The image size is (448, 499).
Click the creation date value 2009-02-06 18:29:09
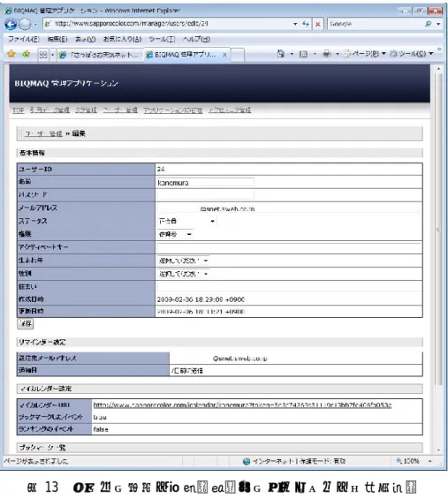201,299
